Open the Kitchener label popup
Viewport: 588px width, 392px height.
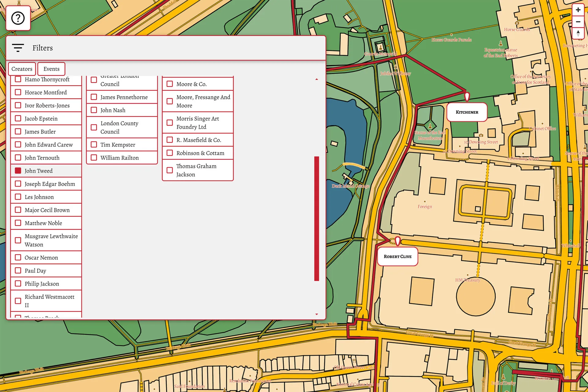[x=467, y=112]
